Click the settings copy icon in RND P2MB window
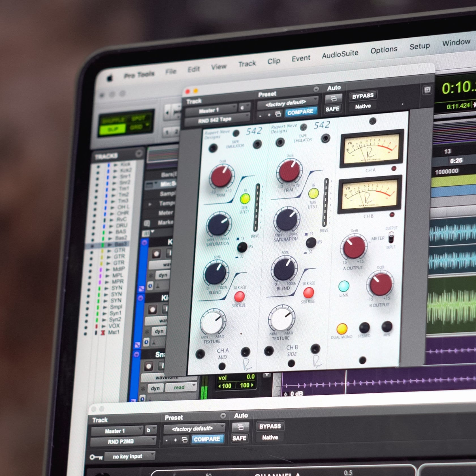 [x=185, y=439]
